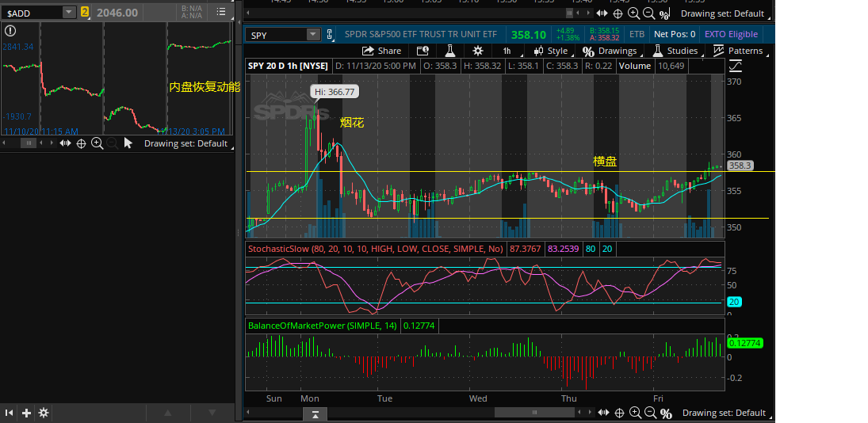The width and height of the screenshot is (868, 423).
Task: Click the 87.3767 stochastic value
Action: tap(526, 250)
